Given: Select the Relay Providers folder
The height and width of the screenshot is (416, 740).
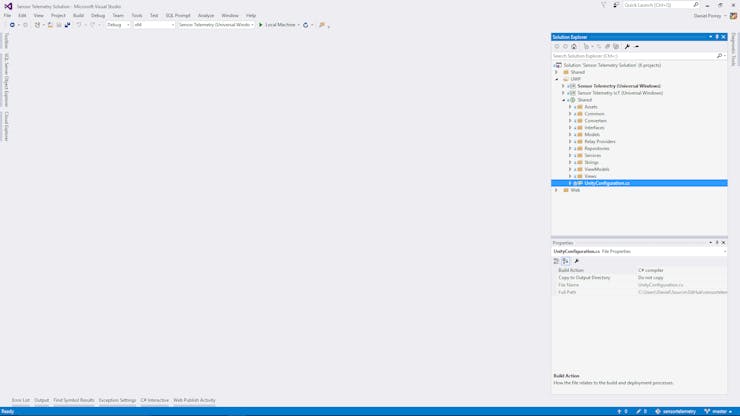Looking at the screenshot, I should (x=600, y=142).
